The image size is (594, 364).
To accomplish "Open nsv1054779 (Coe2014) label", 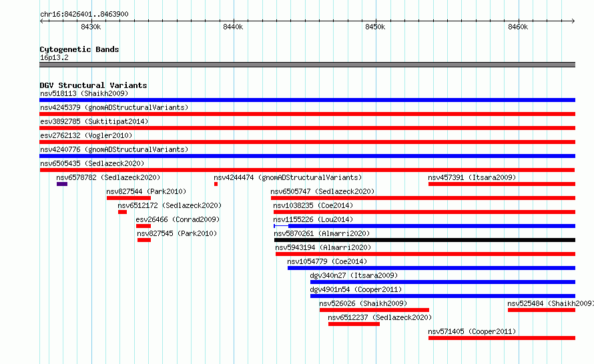I will [x=327, y=261].
